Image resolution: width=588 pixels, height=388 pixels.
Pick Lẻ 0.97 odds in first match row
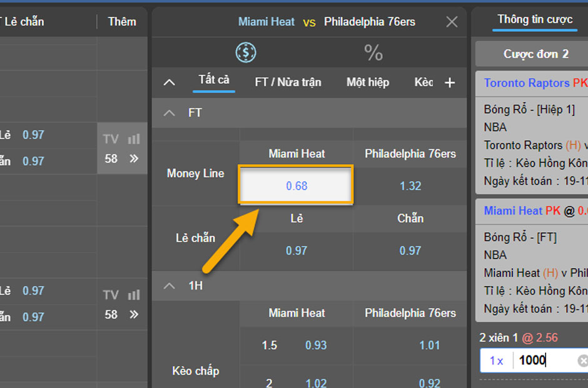coord(33,135)
